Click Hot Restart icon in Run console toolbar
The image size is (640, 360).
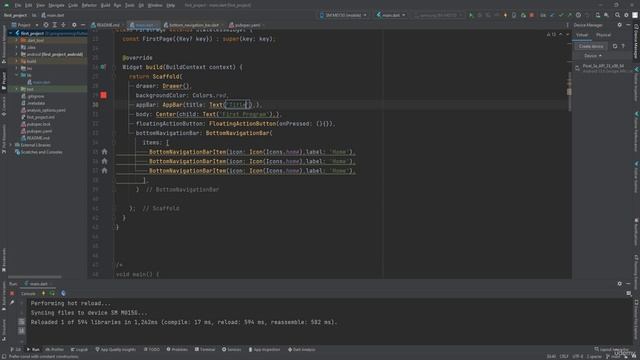tap(52, 293)
